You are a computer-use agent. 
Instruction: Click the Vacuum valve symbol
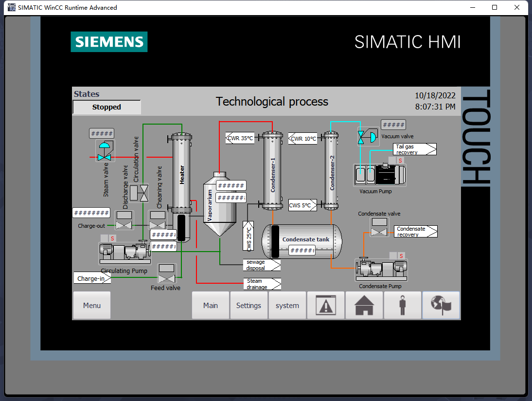(368, 137)
